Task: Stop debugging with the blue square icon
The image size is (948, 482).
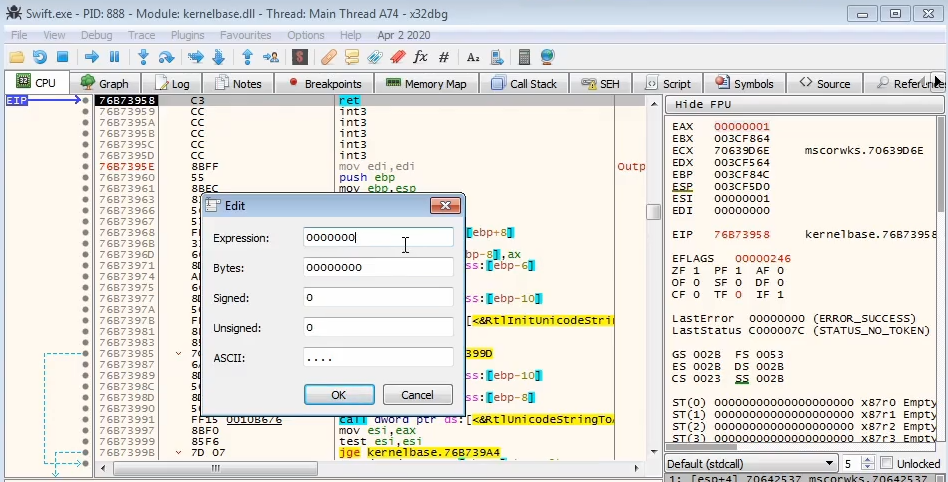Action: point(62,57)
